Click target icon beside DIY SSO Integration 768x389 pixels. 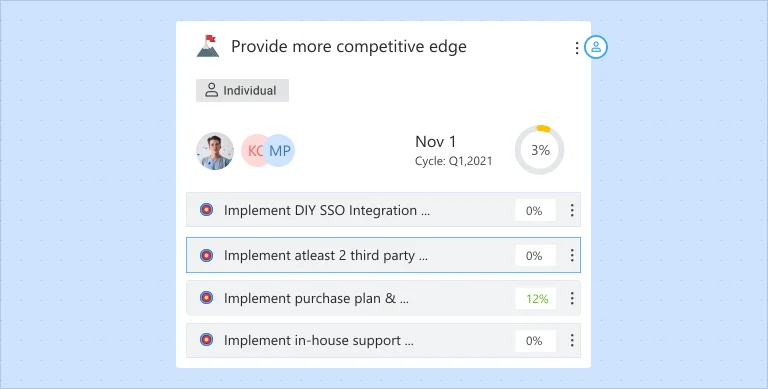(207, 210)
